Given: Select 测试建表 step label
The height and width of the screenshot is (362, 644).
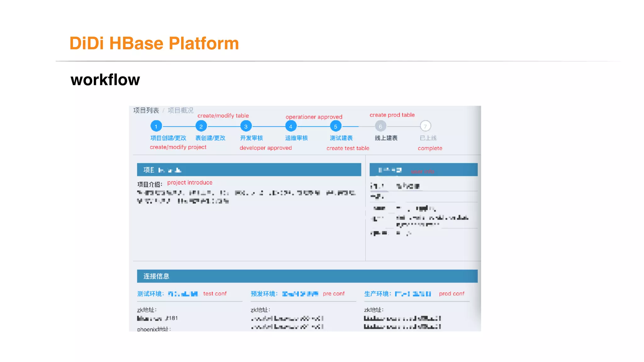Looking at the screenshot, I should point(341,138).
